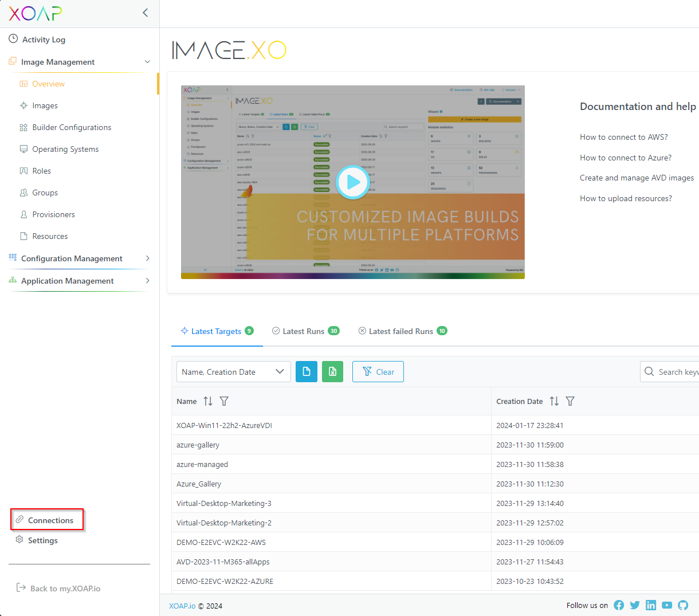Collapse the Image Management section
699x616 pixels.
coord(147,61)
